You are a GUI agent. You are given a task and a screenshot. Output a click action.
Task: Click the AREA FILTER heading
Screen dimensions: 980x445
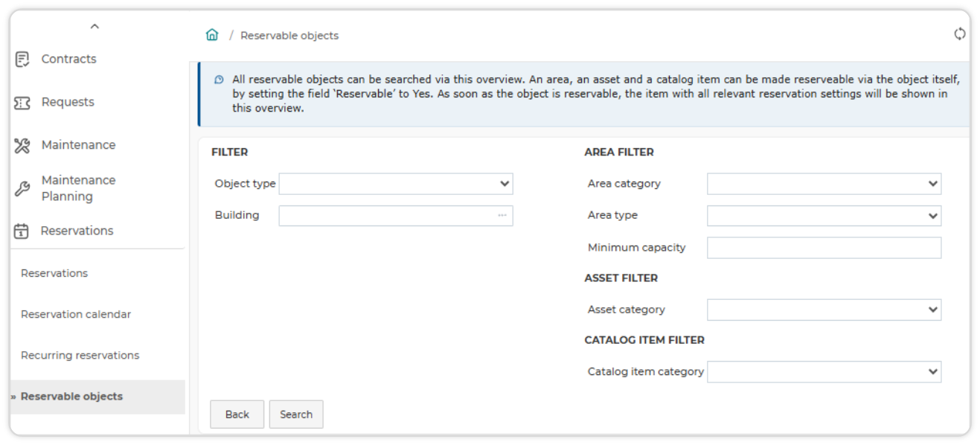point(619,152)
